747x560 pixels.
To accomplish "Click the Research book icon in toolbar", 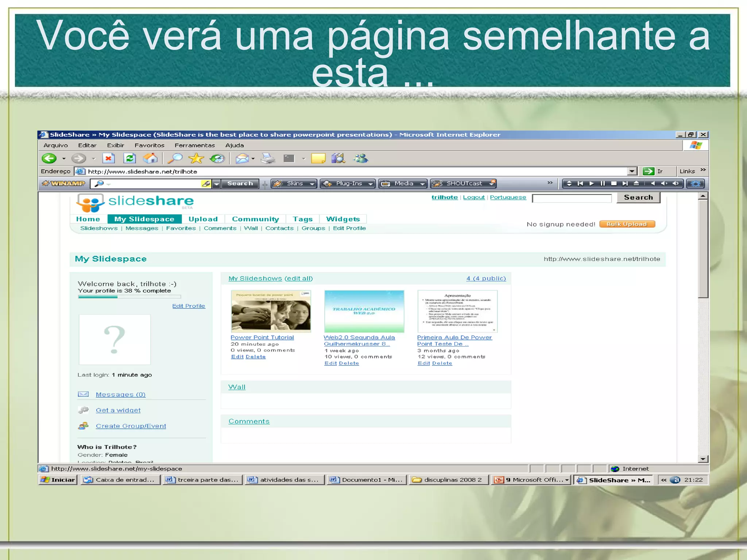I will click(x=338, y=158).
